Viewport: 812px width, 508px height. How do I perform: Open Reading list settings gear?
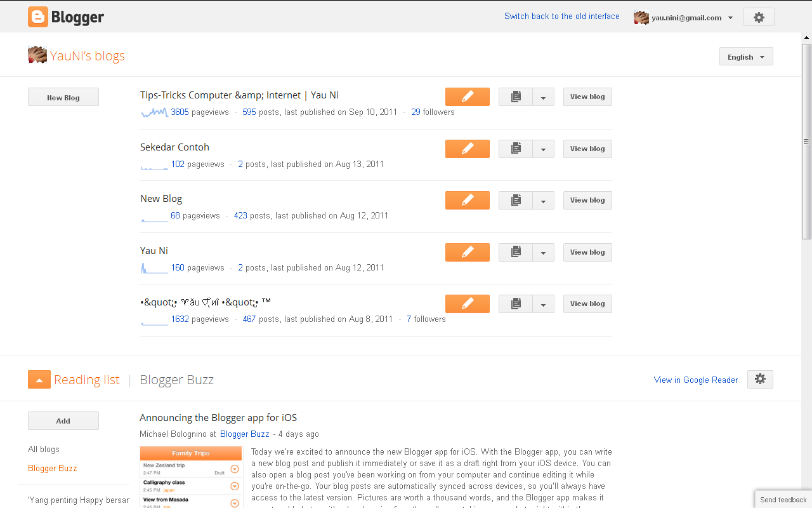click(x=760, y=379)
